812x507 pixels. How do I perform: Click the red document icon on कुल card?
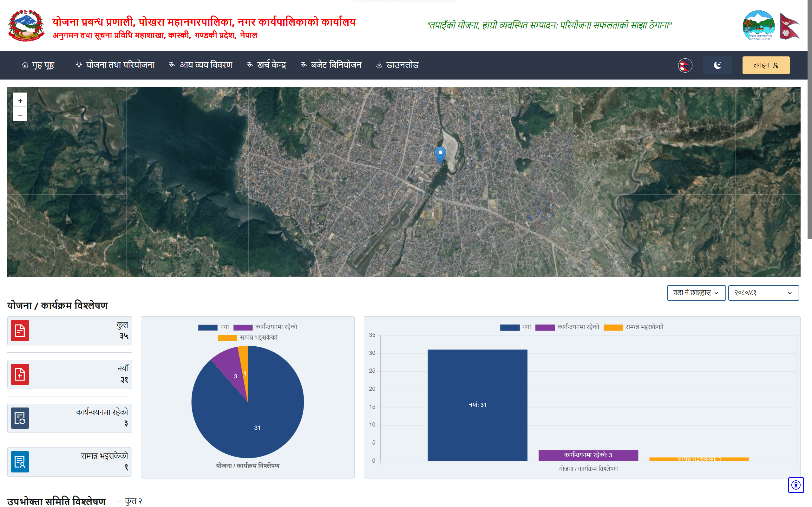pos(19,331)
